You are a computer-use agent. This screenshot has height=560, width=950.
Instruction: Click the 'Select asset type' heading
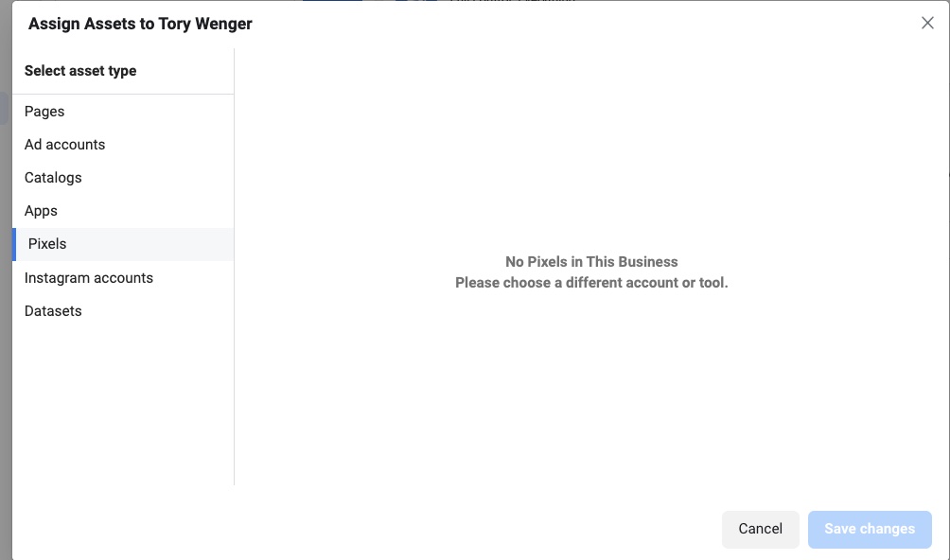click(80, 71)
